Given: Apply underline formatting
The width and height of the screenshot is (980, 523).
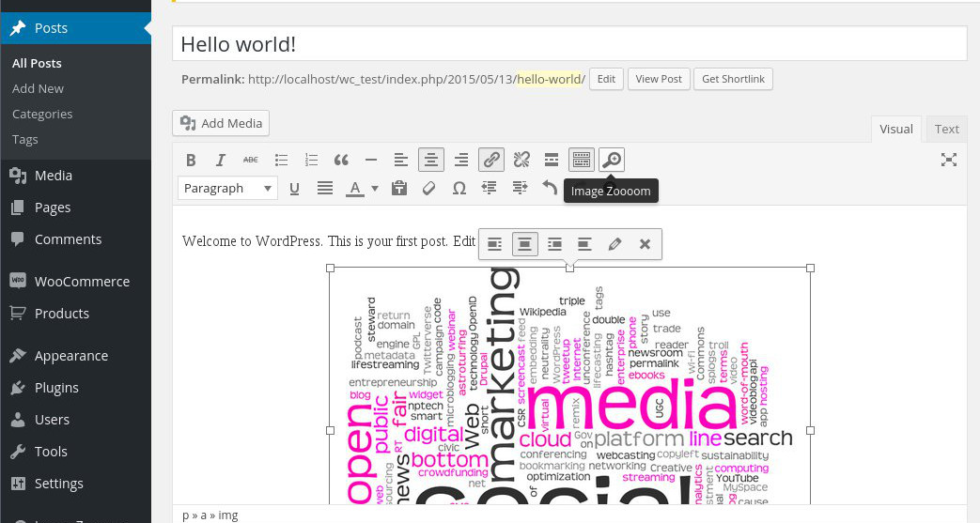Looking at the screenshot, I should [294, 188].
